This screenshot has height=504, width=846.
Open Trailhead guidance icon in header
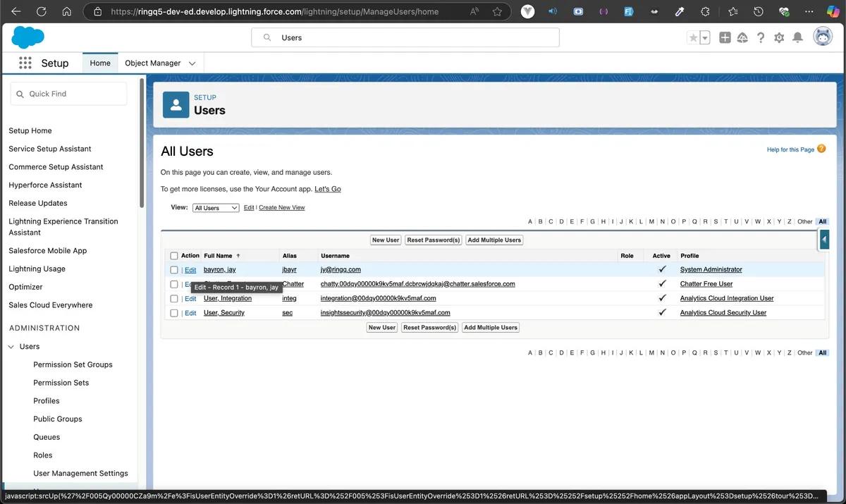coord(742,37)
